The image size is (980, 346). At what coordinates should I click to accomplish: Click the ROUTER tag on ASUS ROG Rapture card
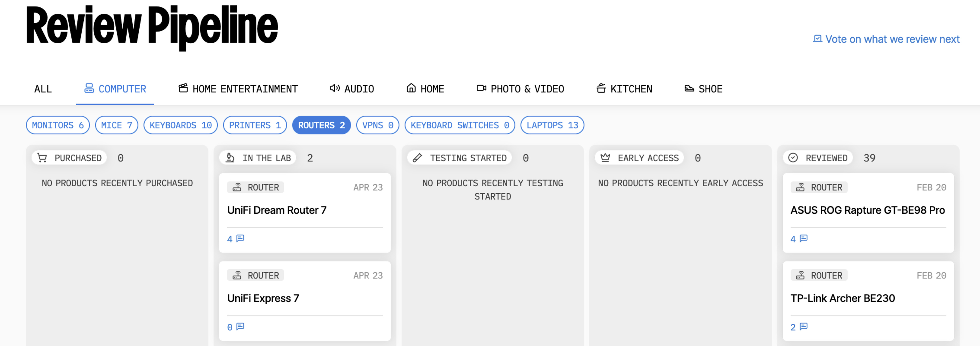click(x=819, y=187)
